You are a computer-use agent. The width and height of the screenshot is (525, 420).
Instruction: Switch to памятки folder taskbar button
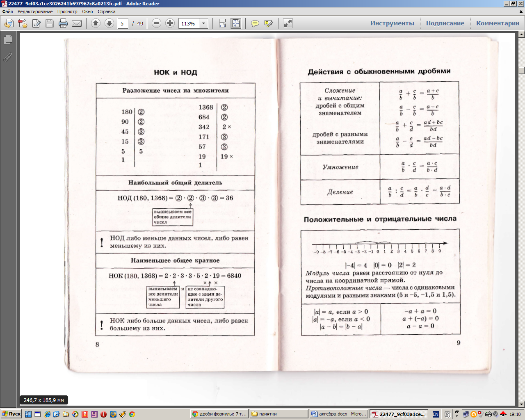[x=279, y=414]
